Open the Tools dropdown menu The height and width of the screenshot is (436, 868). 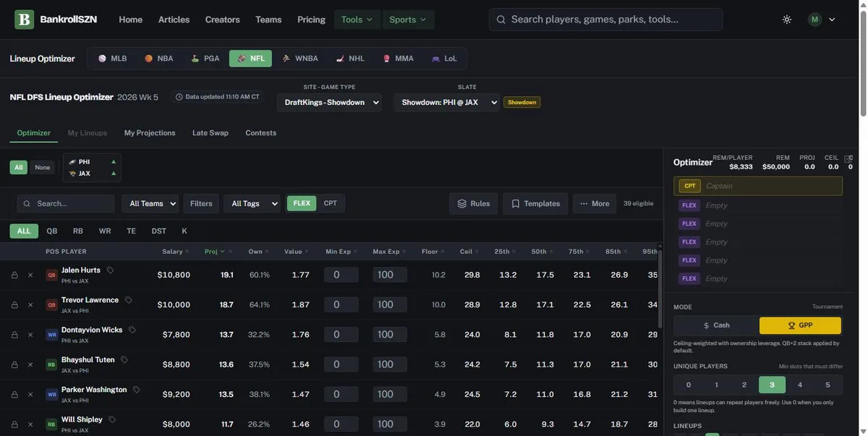point(357,20)
